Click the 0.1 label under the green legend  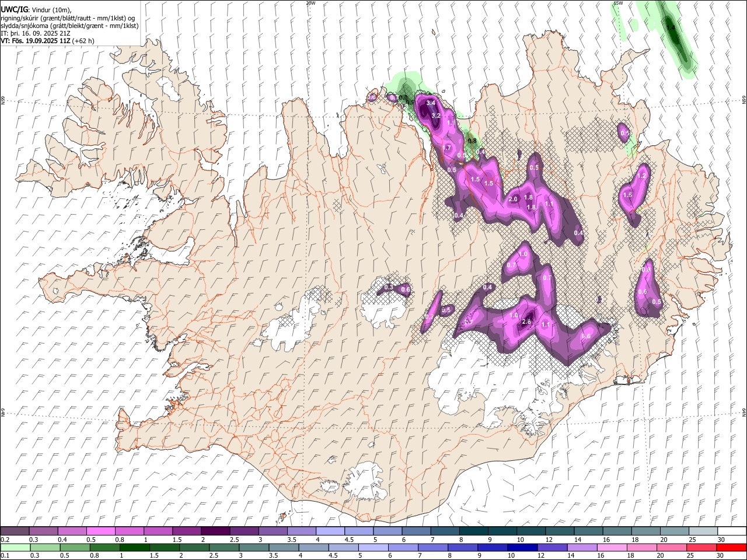click(x=4, y=555)
